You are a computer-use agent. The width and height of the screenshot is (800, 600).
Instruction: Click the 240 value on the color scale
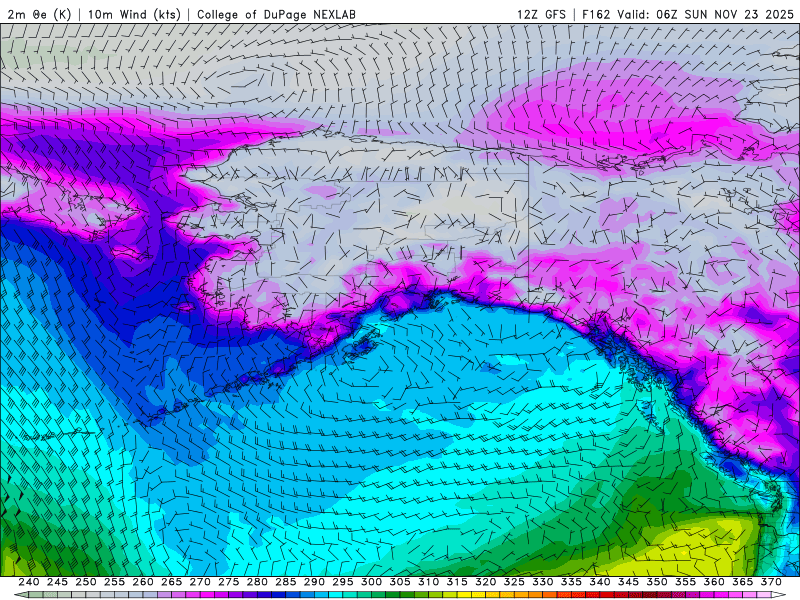[29, 582]
